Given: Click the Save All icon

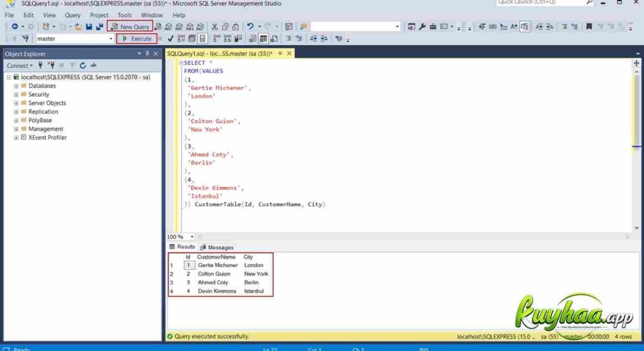Looking at the screenshot, I should tap(99, 26).
